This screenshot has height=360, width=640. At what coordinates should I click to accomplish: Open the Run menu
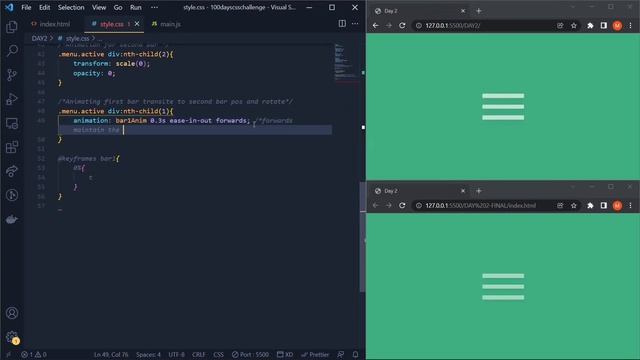tap(136, 7)
